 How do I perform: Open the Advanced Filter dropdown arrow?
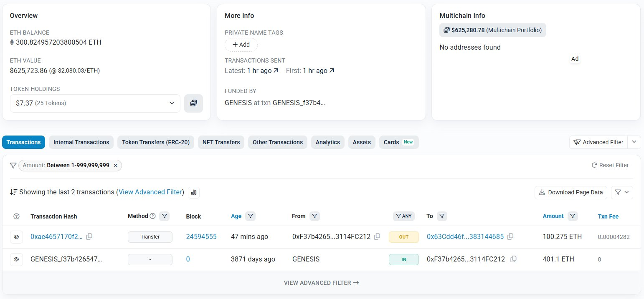[x=634, y=142]
